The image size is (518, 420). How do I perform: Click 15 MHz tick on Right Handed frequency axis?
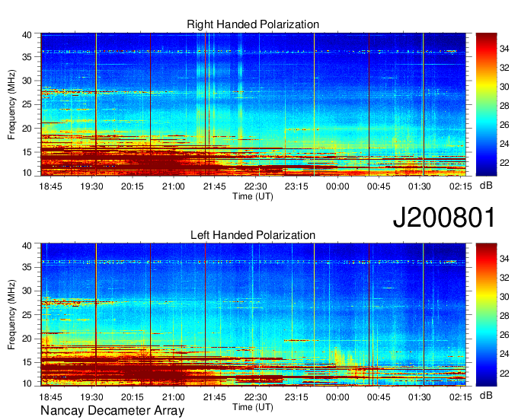[x=27, y=152]
